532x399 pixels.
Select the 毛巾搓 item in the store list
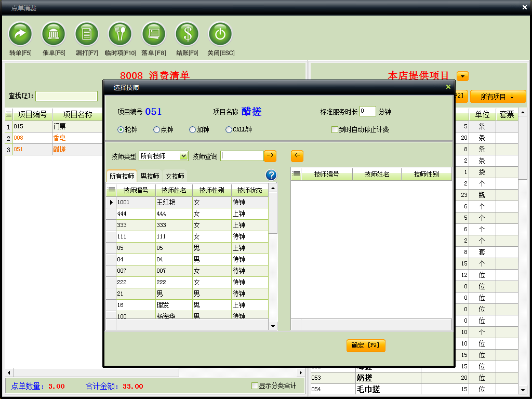(x=414, y=389)
